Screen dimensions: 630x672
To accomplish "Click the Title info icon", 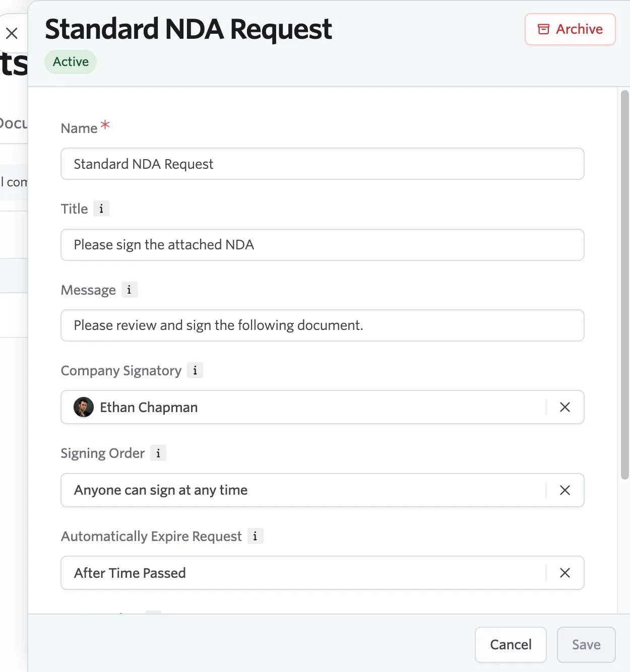I will click(x=101, y=209).
